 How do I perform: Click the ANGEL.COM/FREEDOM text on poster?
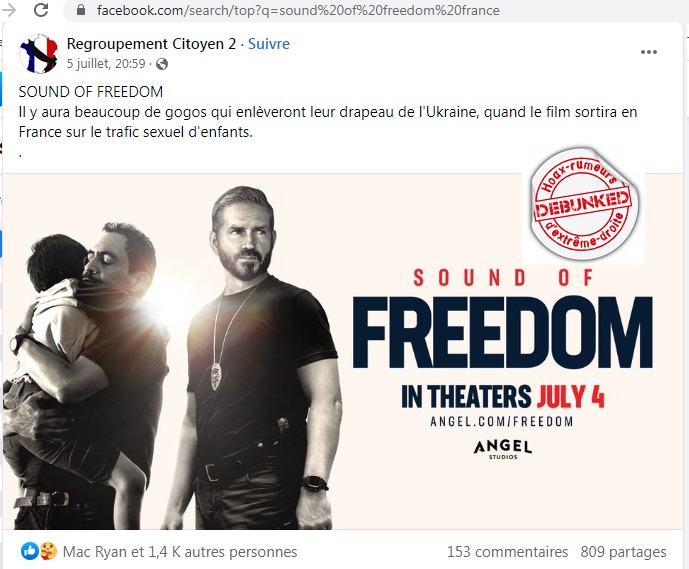(x=502, y=421)
